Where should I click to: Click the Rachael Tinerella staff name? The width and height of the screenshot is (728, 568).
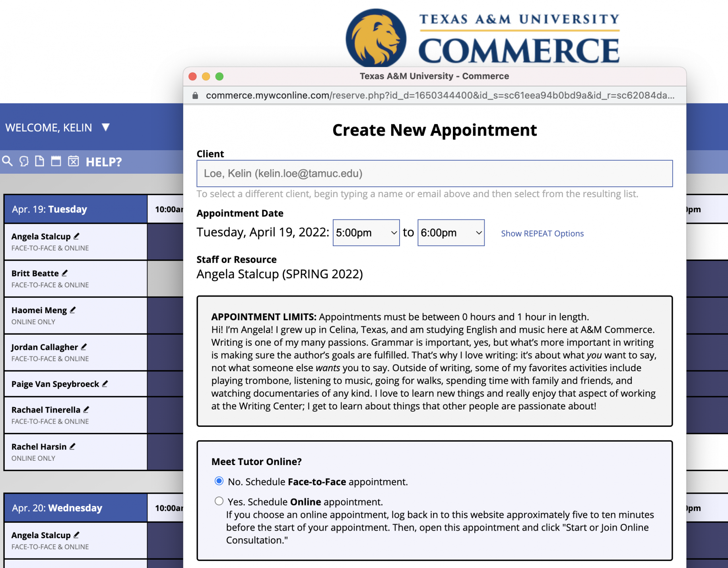pyautogui.click(x=46, y=410)
